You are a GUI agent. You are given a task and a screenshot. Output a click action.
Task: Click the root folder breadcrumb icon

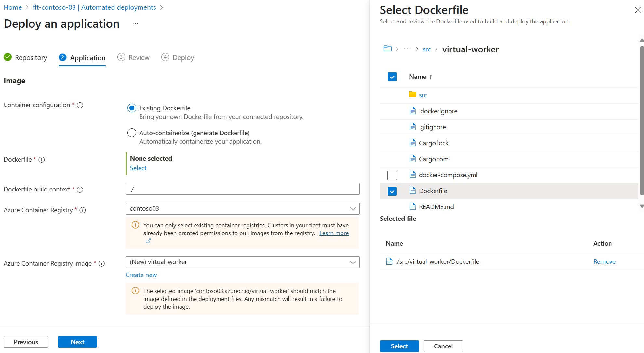(387, 49)
